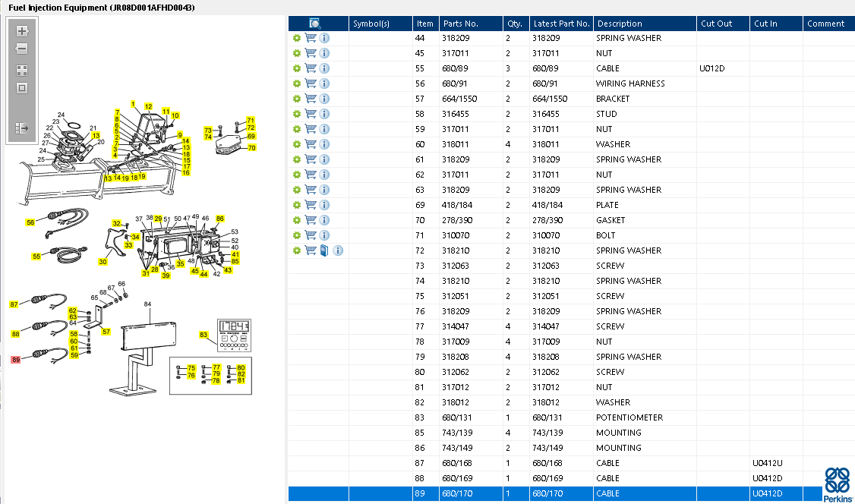
Task: Click yellow callout 83 in diagram
Action: point(203,335)
